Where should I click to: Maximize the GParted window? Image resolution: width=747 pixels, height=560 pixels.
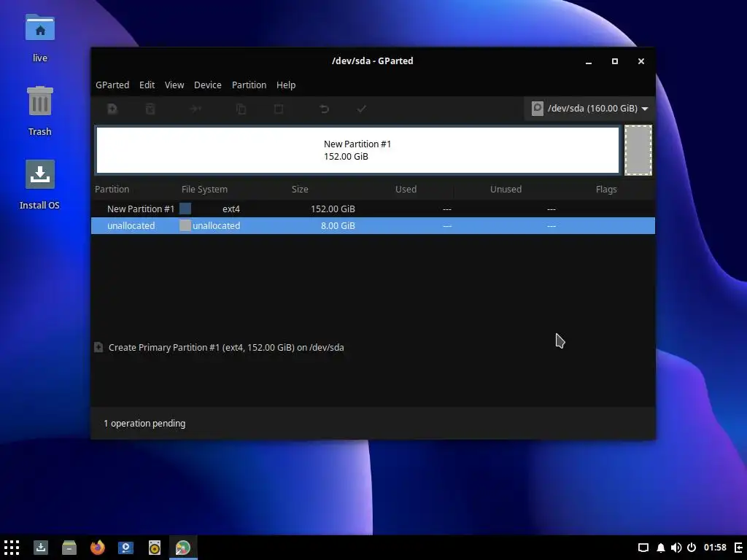point(615,61)
